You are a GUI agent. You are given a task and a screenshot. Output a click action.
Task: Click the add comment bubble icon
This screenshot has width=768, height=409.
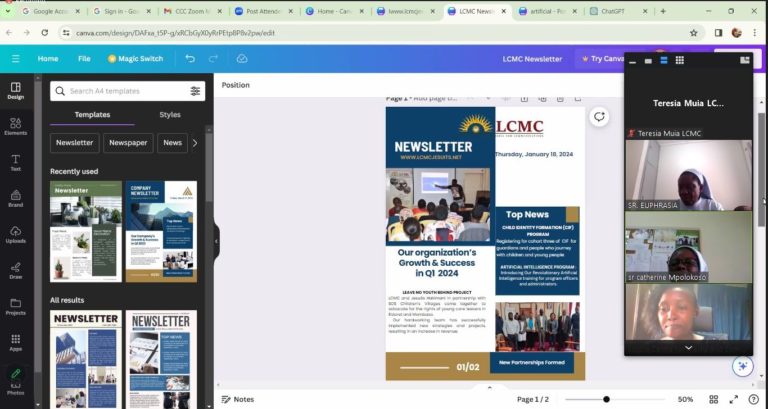pyautogui.click(x=599, y=117)
